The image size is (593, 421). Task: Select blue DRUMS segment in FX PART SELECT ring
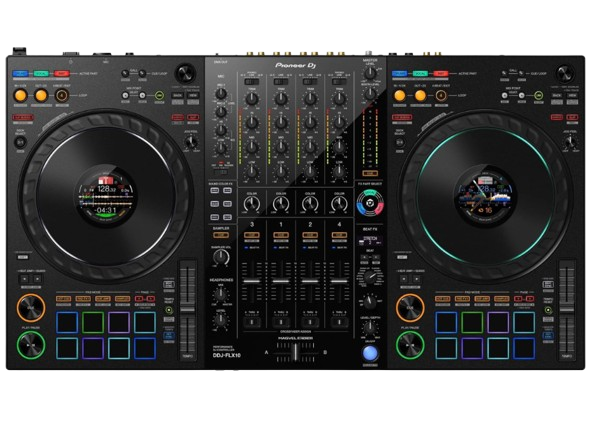(x=361, y=209)
